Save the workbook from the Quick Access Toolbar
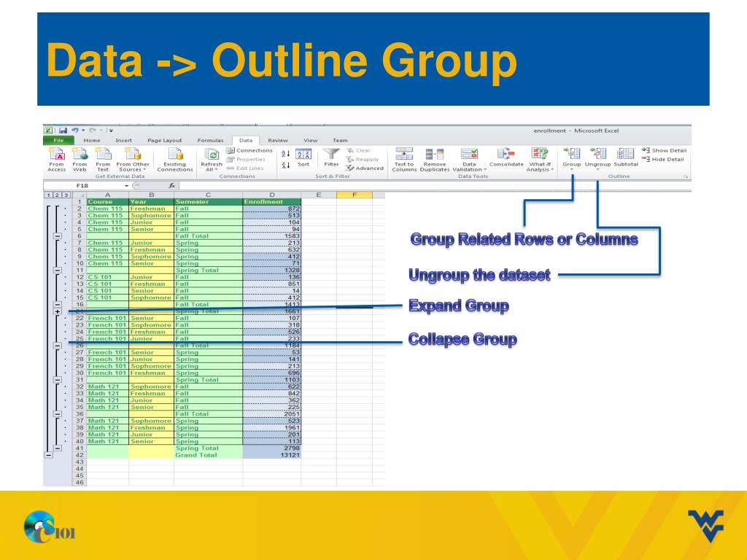 [63, 131]
